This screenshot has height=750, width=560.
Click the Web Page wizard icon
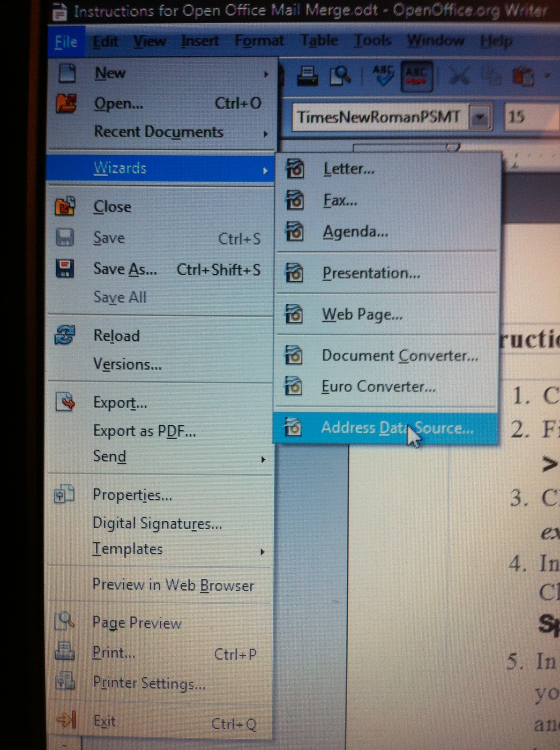pyautogui.click(x=294, y=314)
